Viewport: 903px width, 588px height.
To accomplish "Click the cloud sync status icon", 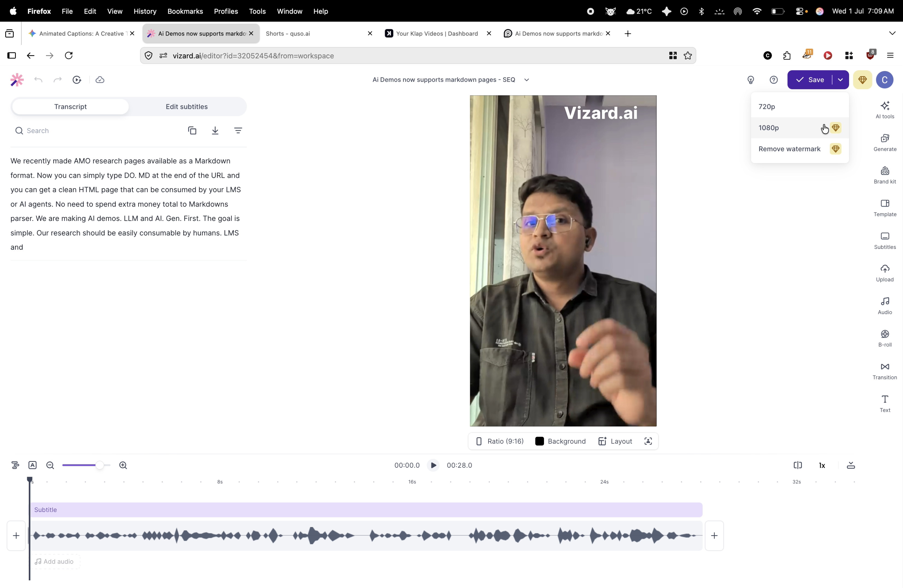I will (x=100, y=80).
